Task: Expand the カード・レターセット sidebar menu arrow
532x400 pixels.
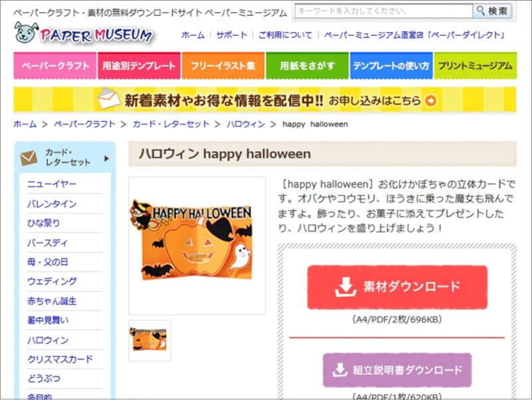Action: (104, 158)
